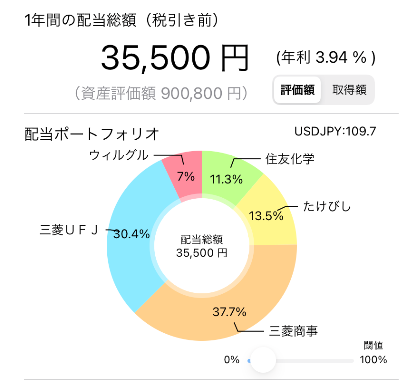Click the 35,500 円 total dividend amount
Viewport: 400px width, 391px height.
(175, 57)
